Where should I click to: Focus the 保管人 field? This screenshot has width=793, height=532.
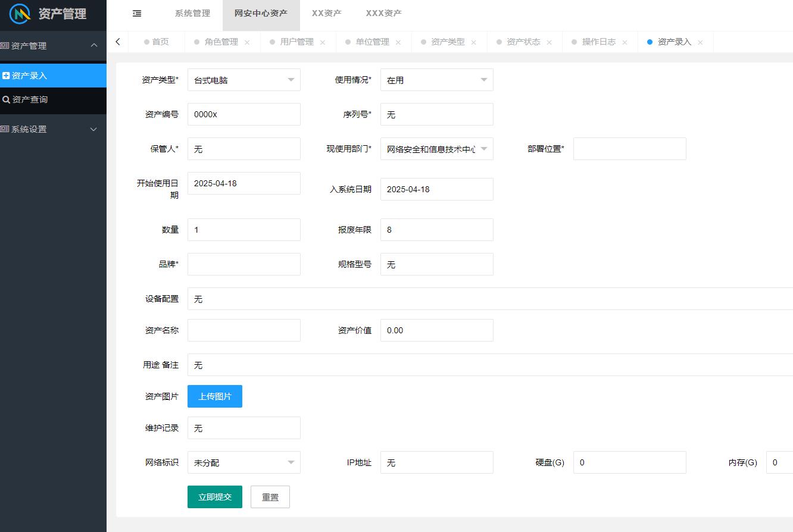[x=244, y=149]
